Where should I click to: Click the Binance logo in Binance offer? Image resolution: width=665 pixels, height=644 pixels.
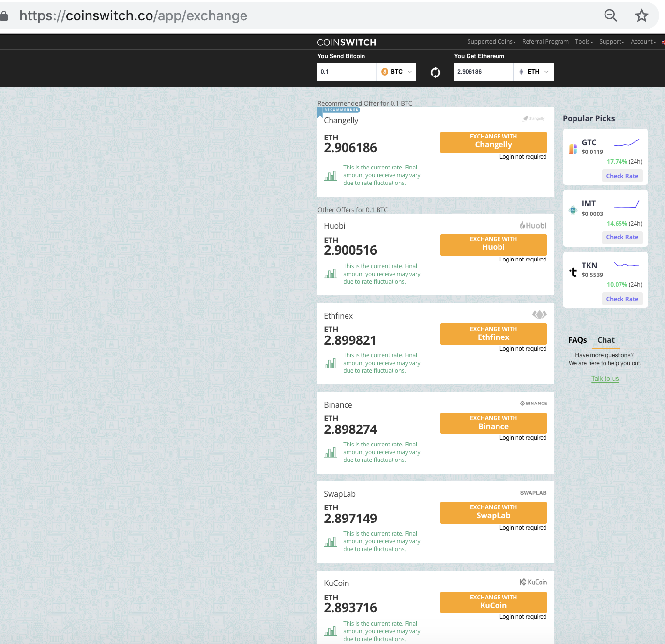coord(533,403)
